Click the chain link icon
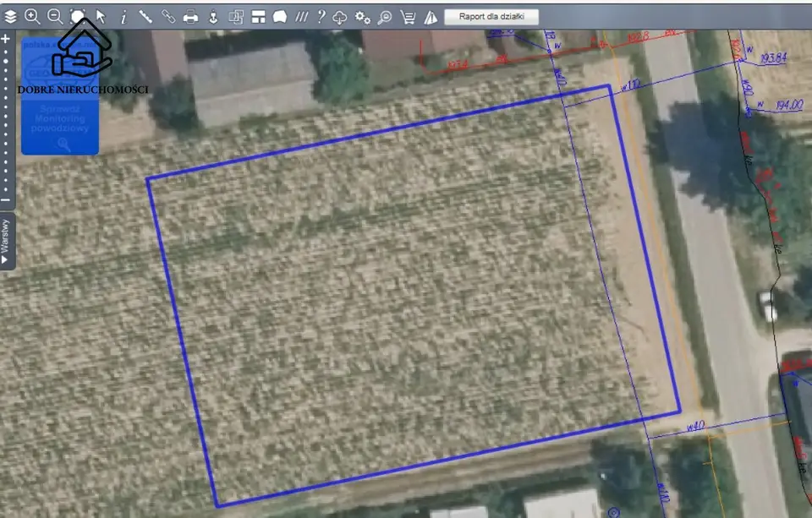The image size is (812, 518). pos(168,17)
